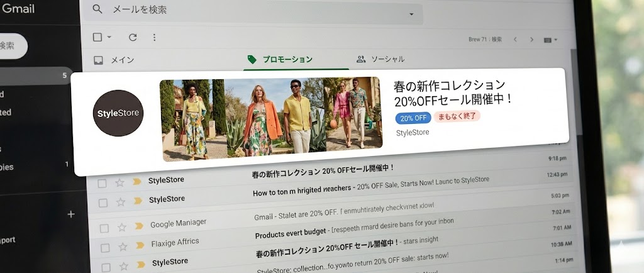
Task: Click the round StyleStore logo in the ad
Action: pos(118,113)
